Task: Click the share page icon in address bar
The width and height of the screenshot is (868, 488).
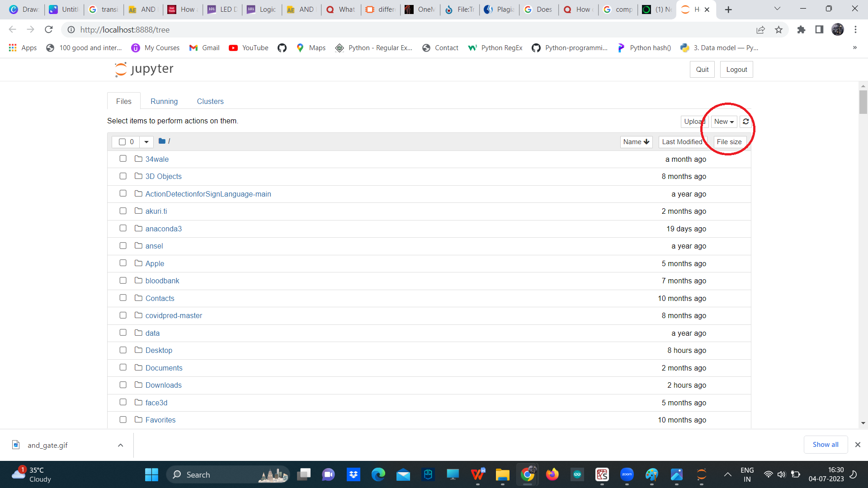Action: click(760, 30)
